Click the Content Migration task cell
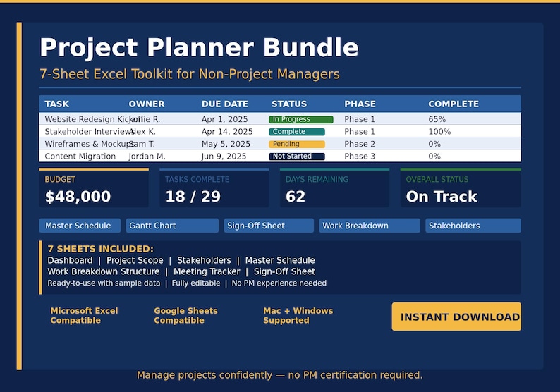 (80, 157)
